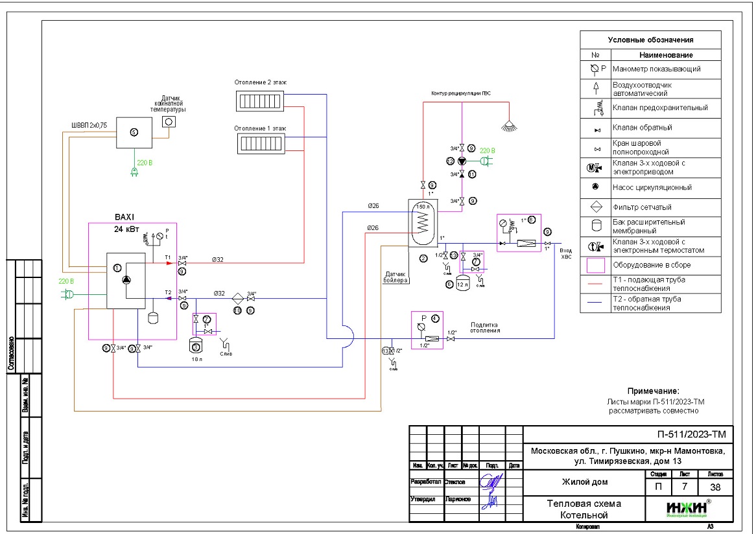
Task: Click the 12 л expansion tank
Action: click(462, 284)
